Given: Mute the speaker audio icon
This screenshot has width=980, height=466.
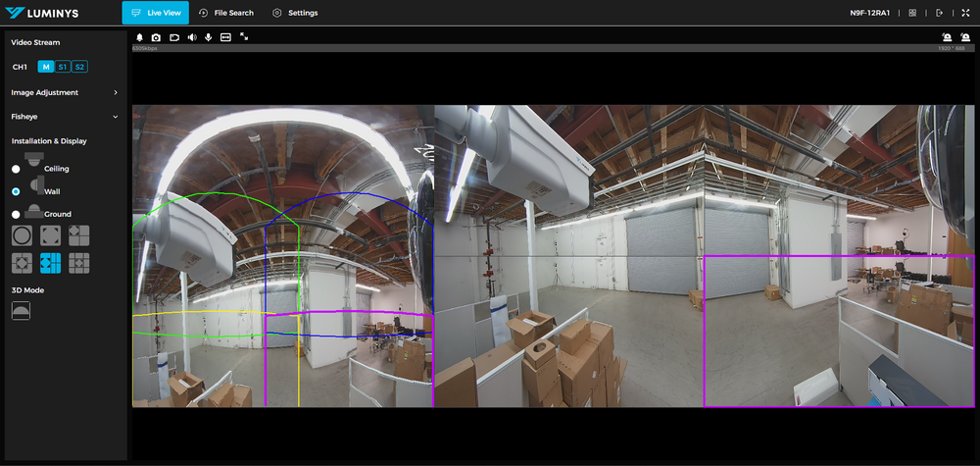Looking at the screenshot, I should (191, 37).
